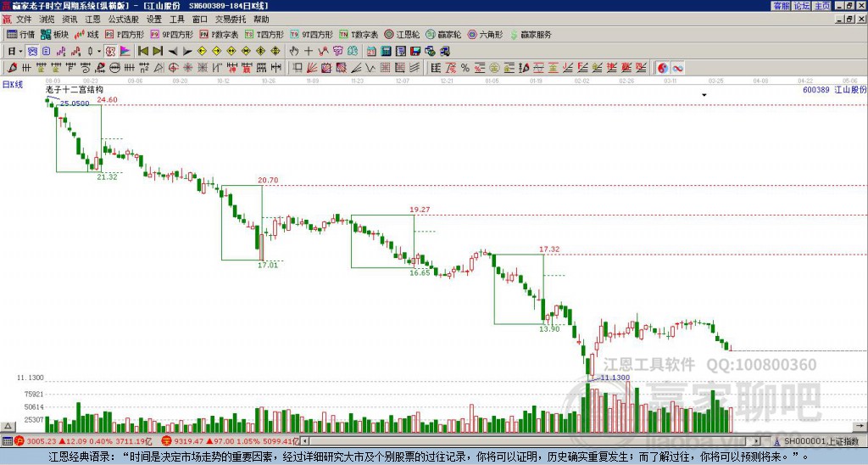Open the 江恩 menu
Image resolution: width=868 pixels, height=465 pixels.
point(93,20)
